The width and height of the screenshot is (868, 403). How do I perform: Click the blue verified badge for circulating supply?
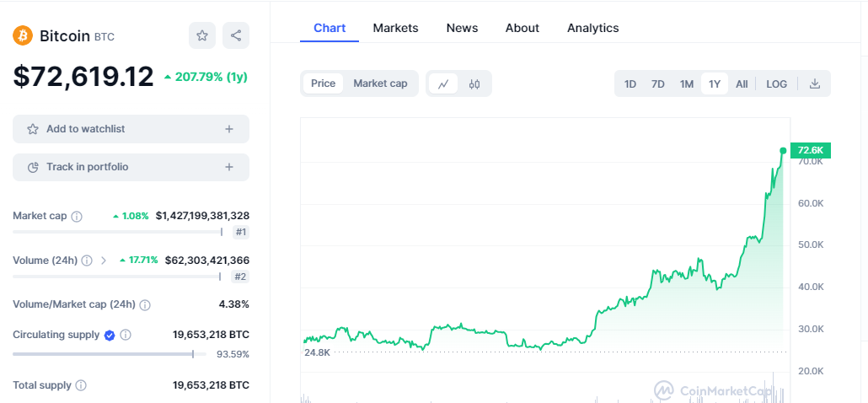tap(110, 335)
